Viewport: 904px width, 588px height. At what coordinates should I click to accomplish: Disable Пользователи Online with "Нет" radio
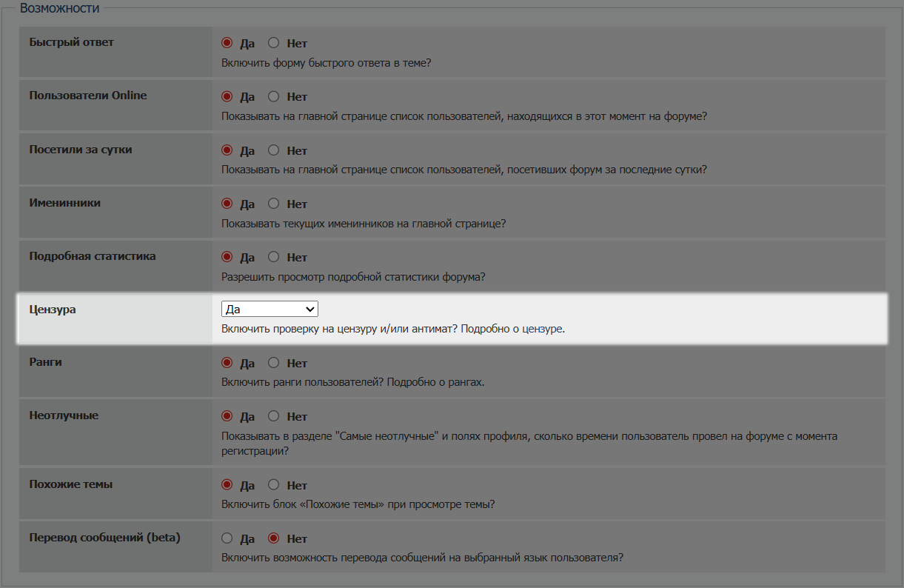tap(274, 96)
